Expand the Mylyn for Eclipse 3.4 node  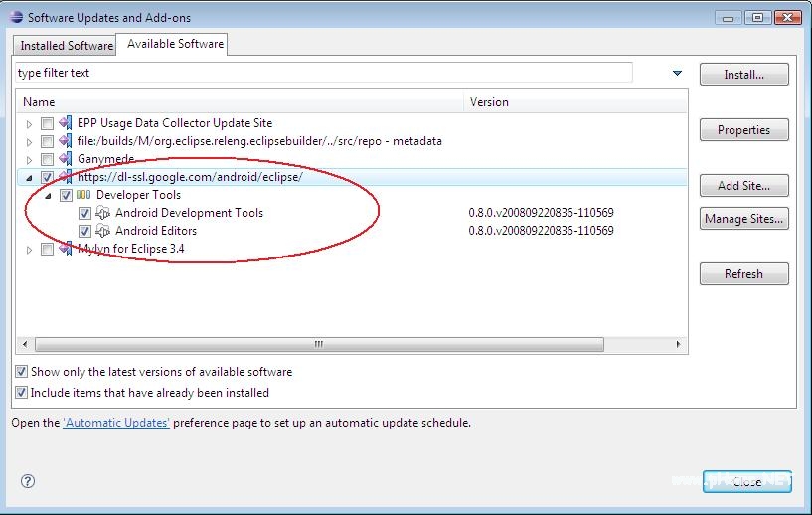click(x=29, y=250)
